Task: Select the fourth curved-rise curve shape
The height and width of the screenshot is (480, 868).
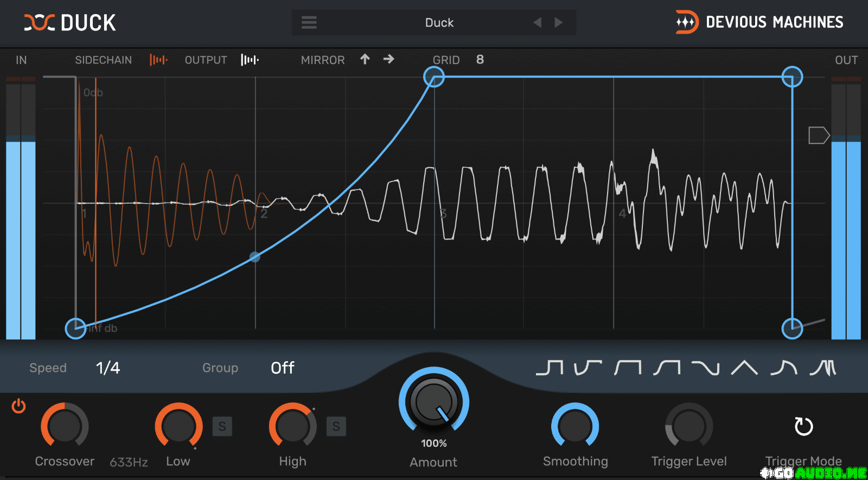Action: coord(667,368)
